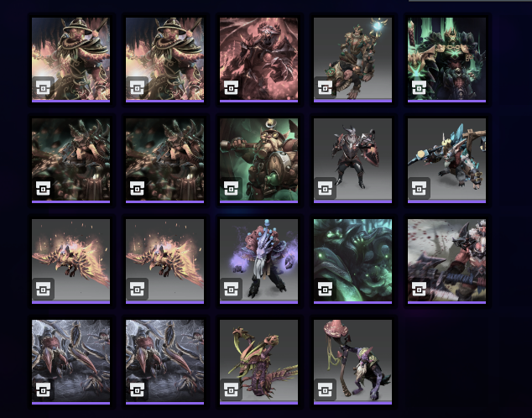Screen dimensions: 532x418
Task: Select the red demon artwork thumbnail
Action: coord(259,60)
